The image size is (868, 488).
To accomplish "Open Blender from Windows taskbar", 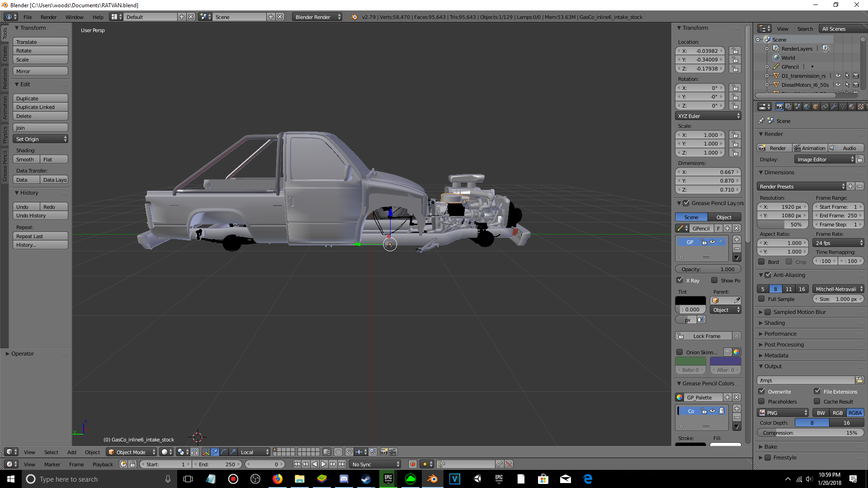I will tap(432, 479).
